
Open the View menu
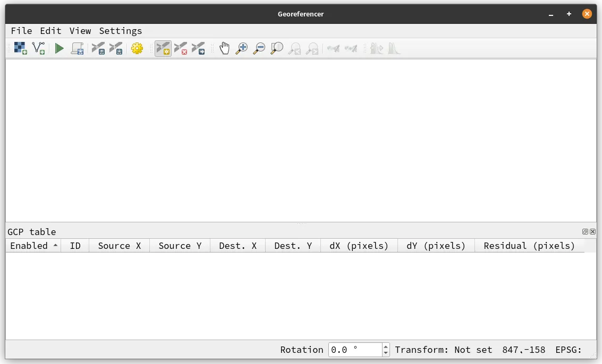80,31
